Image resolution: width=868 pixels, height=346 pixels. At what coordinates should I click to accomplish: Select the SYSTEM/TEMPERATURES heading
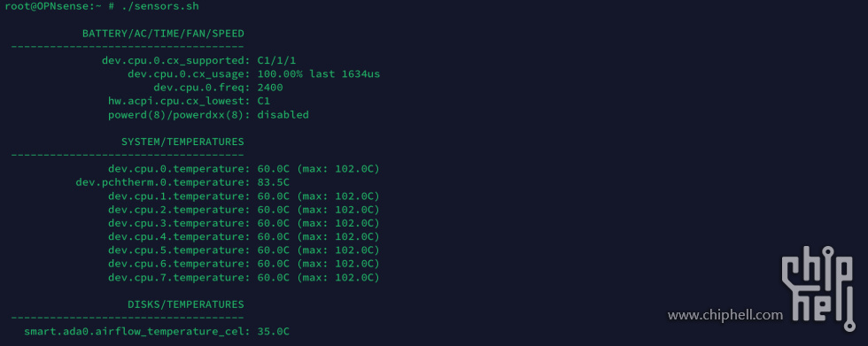182,142
